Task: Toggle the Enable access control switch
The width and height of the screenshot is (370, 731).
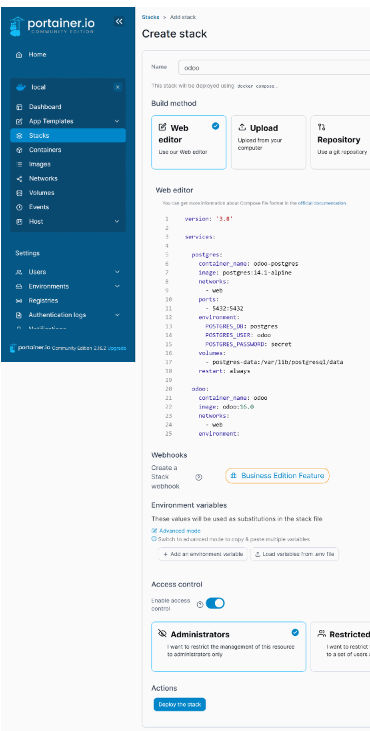Action: [x=215, y=603]
